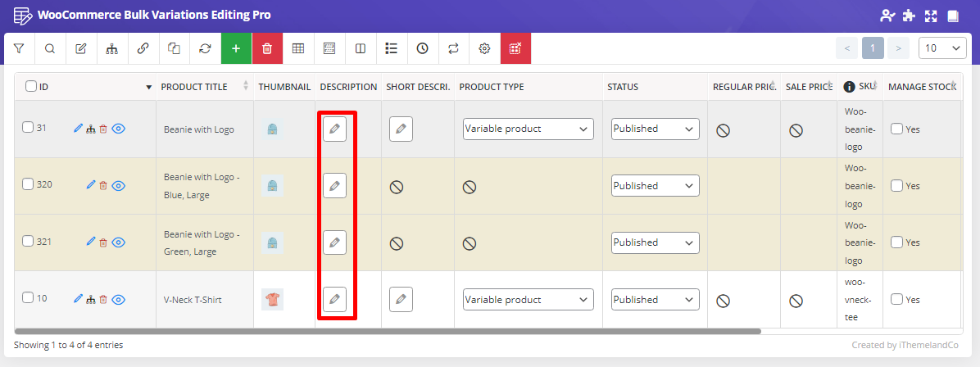
Task: Open the rows per page 10 dropdown
Action: click(942, 48)
